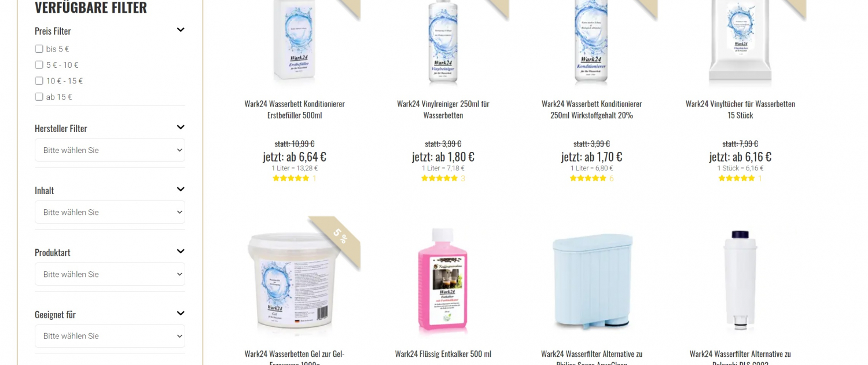Open the Geeignet für dropdown
868x365 pixels.
click(x=110, y=336)
